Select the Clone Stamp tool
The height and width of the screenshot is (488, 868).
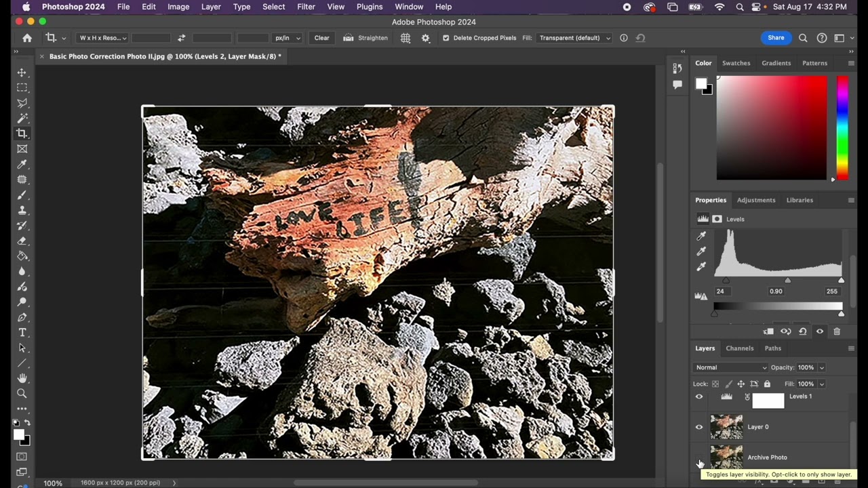[22, 211]
